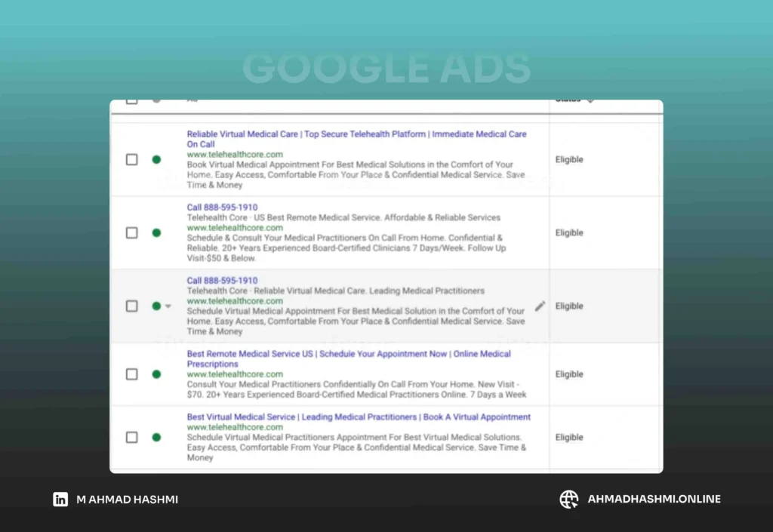Click the Status column header
This screenshot has height=532, width=773.
[568, 100]
